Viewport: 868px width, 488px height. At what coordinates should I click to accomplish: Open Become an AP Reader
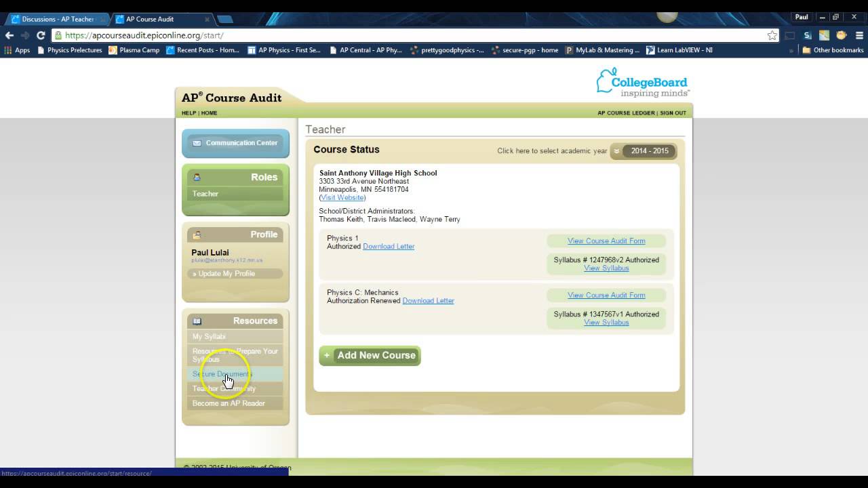(235, 404)
